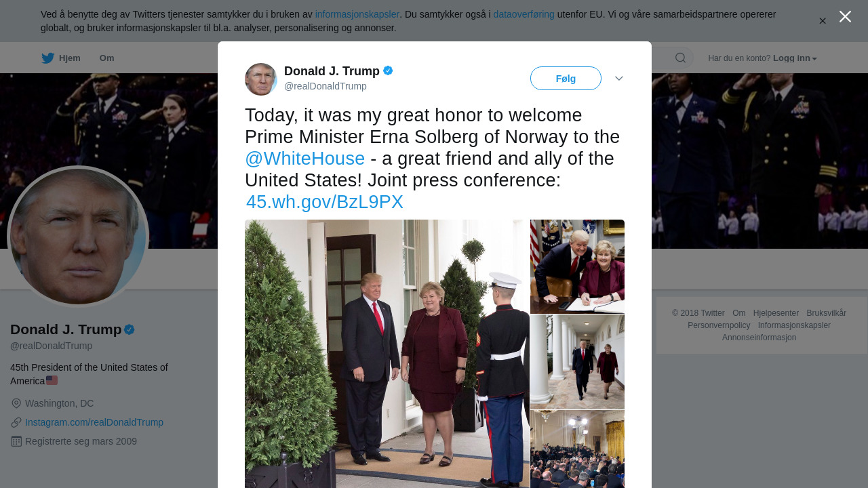Click Trump's avatar in tweet header

261,79
